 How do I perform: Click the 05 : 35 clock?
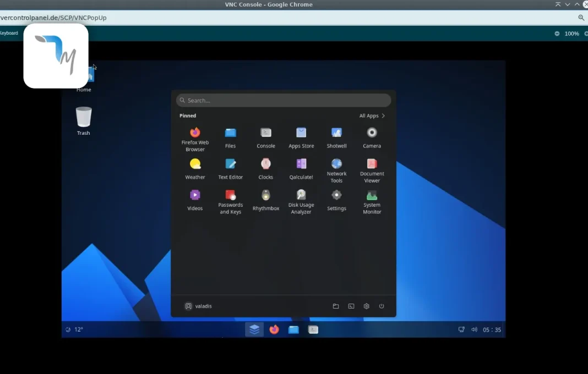(x=492, y=330)
